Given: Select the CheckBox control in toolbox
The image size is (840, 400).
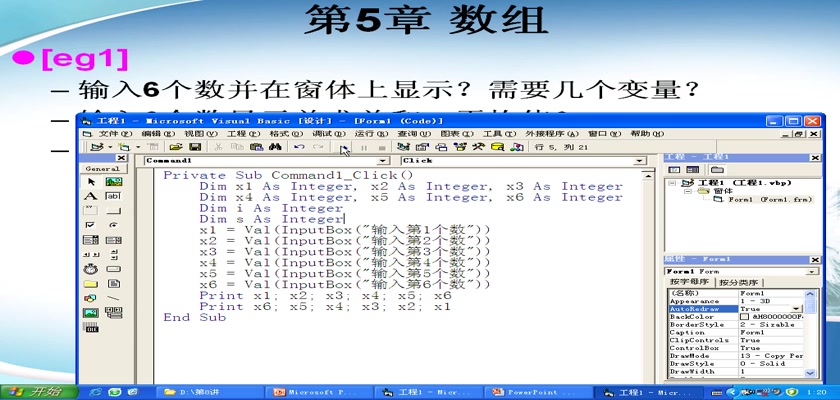Looking at the screenshot, I should click(x=90, y=225).
